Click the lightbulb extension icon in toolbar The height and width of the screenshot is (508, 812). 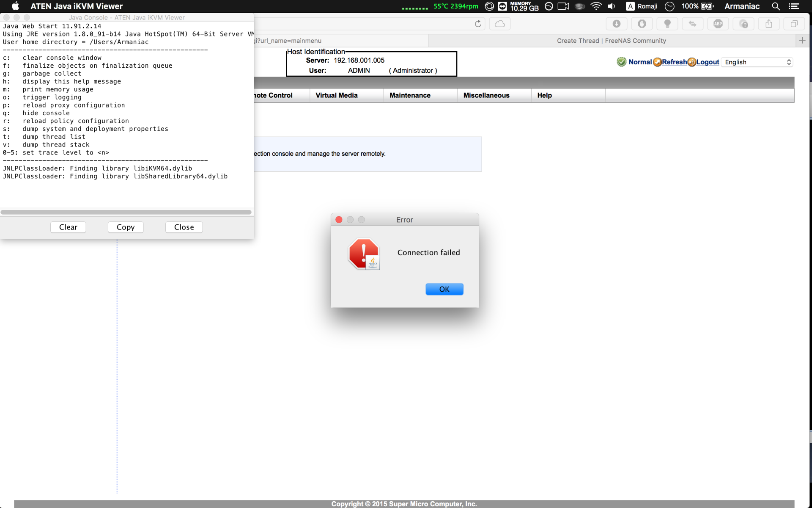click(667, 24)
